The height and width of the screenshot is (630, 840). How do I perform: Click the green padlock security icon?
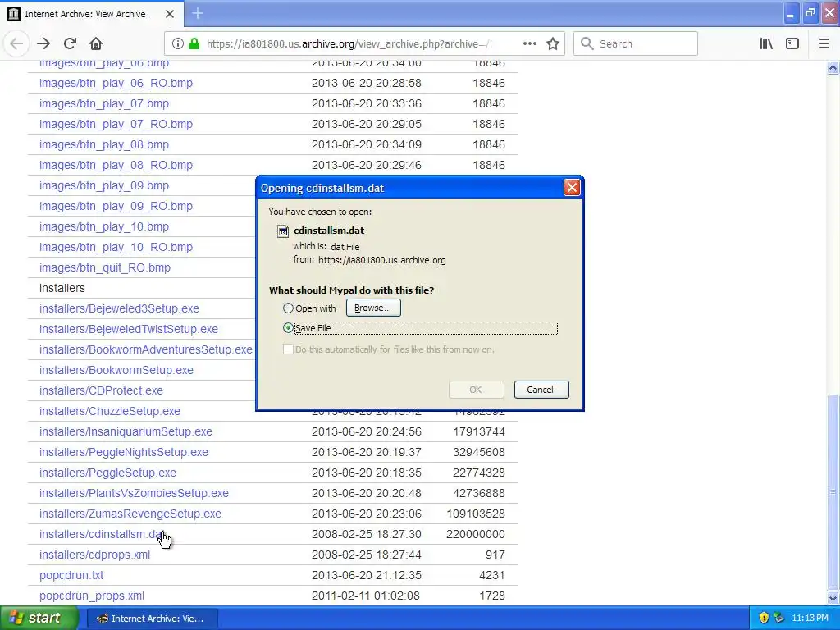coord(194,44)
